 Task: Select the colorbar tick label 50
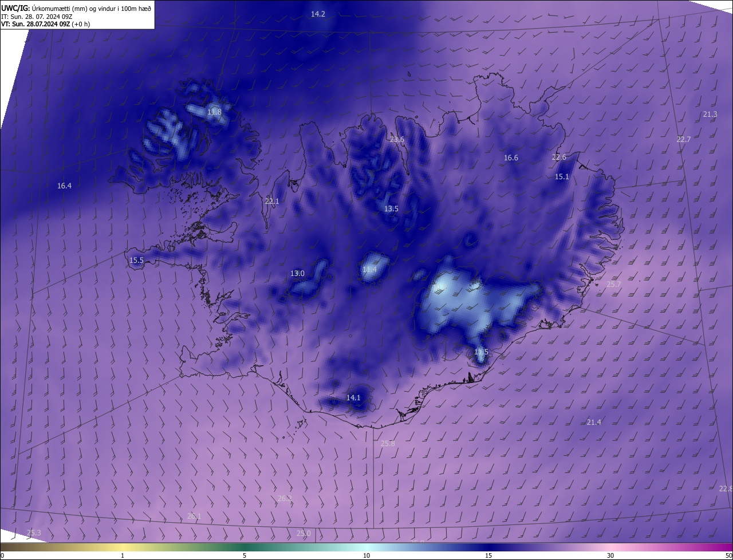[728, 555]
